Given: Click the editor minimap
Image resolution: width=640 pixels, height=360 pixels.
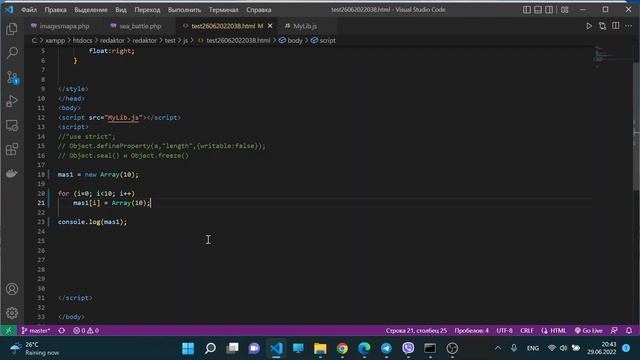Looking at the screenshot, I should pos(611,57).
